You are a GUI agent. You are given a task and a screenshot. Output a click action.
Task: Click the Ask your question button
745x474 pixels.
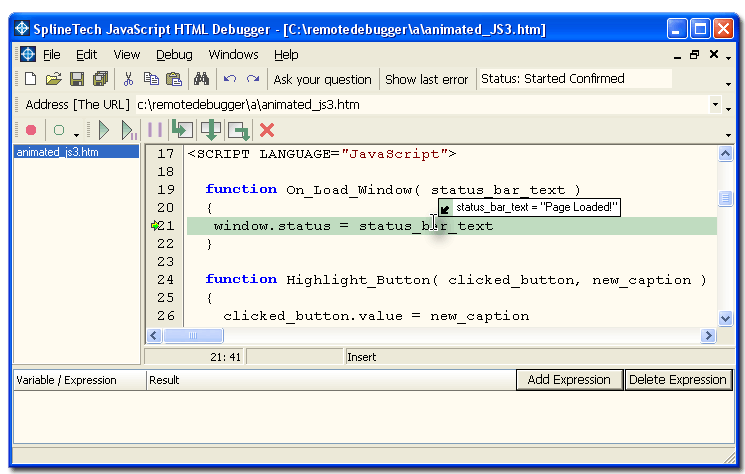(322, 79)
